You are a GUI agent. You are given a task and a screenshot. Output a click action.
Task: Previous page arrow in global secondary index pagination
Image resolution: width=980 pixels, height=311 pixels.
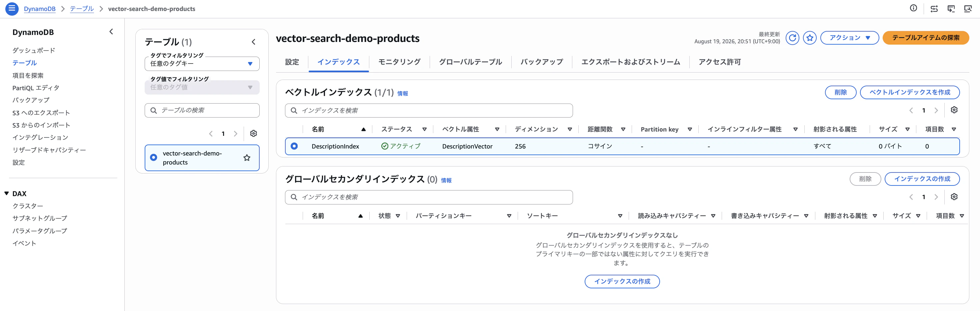(x=911, y=197)
